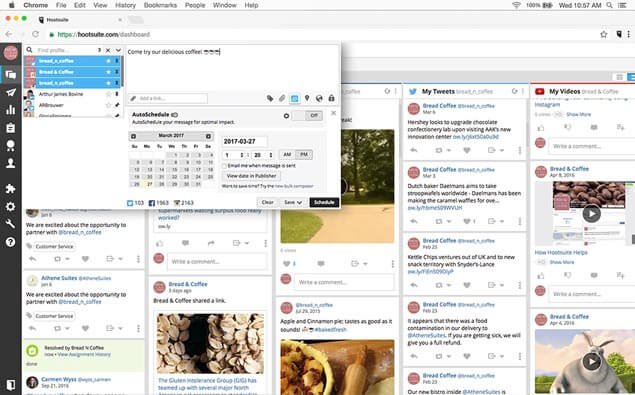Go to next month in the calendar
This screenshot has width=635, height=395.
[x=208, y=136]
